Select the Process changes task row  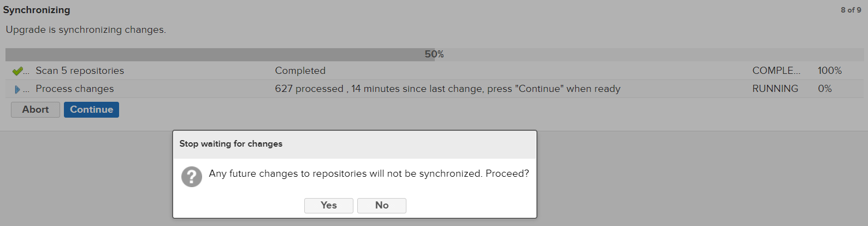coord(75,89)
